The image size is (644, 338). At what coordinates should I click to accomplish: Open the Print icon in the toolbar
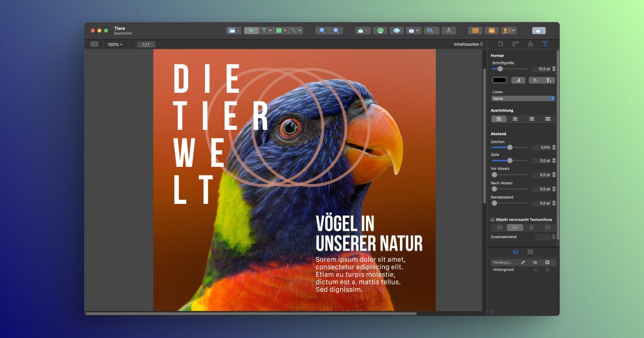click(380, 31)
